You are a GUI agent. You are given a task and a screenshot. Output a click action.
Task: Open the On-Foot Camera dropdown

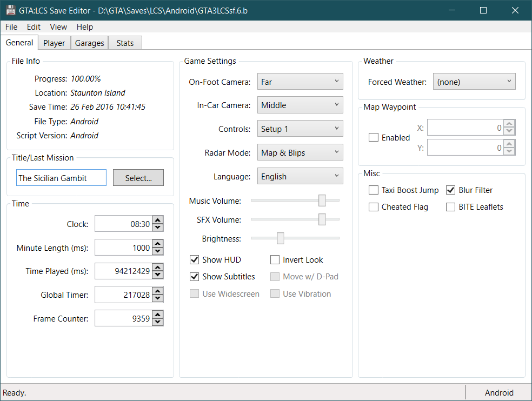click(x=300, y=82)
